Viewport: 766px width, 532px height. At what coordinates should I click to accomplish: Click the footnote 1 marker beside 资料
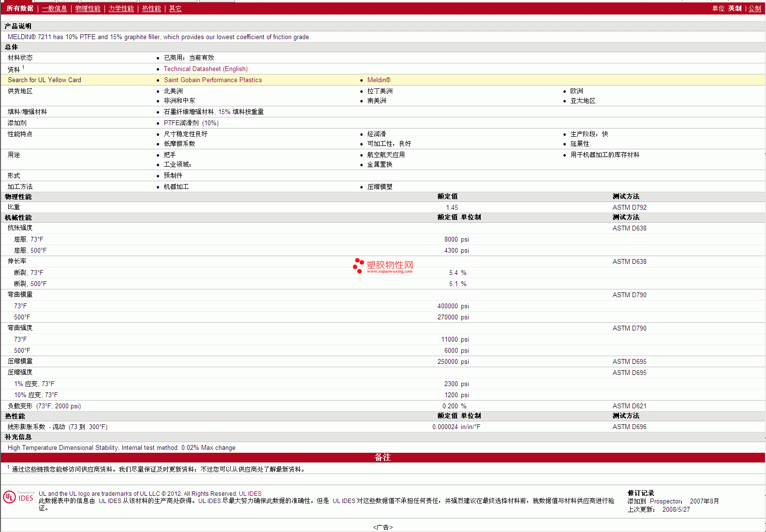point(23,68)
